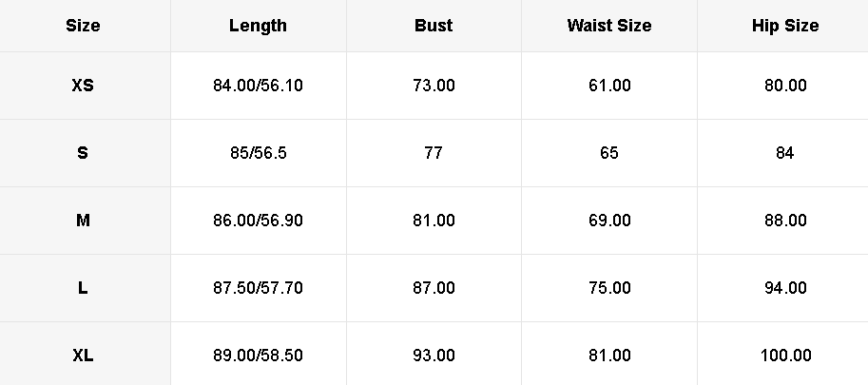
Task: Choose the L size row label
Action: [x=83, y=288]
